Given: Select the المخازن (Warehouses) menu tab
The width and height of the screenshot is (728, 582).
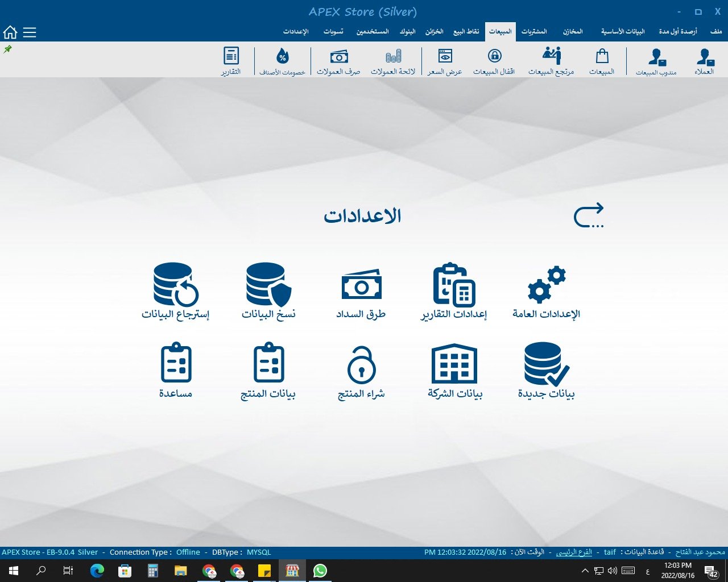Looking at the screenshot, I should pos(573,32).
